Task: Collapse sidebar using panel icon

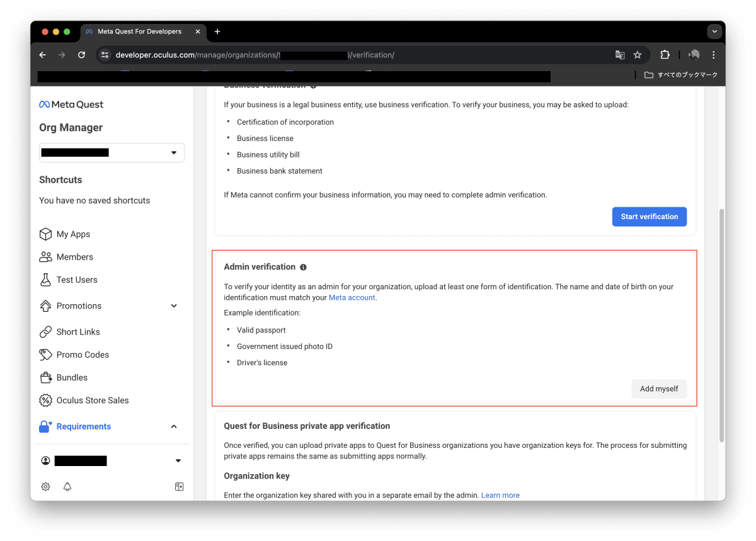Action: [180, 487]
